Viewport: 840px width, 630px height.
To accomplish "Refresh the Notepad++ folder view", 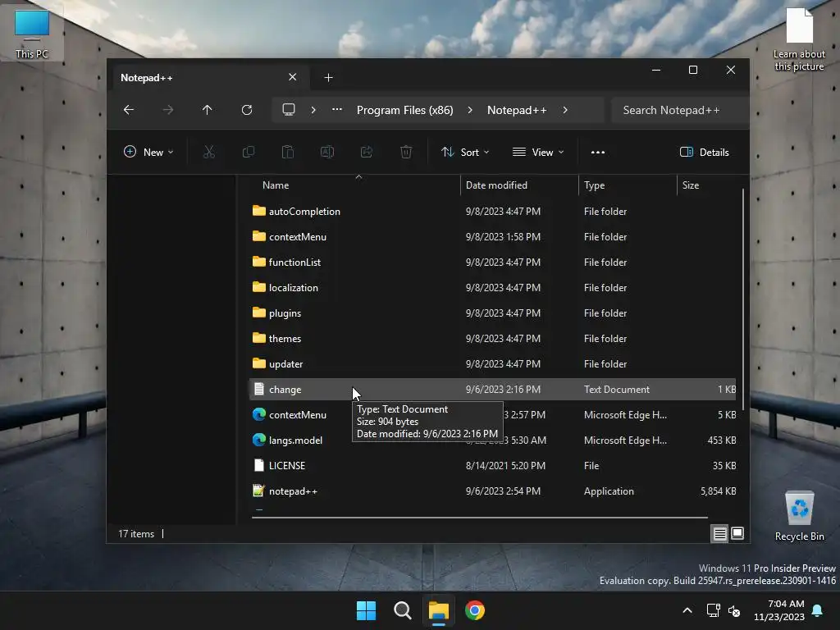I will click(246, 110).
